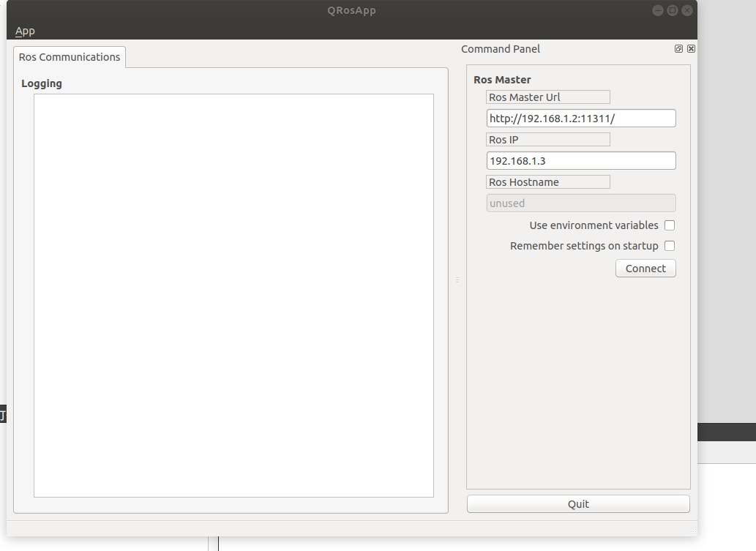Click the window resize grip corner
The width and height of the screenshot is (756, 551).
point(692,531)
